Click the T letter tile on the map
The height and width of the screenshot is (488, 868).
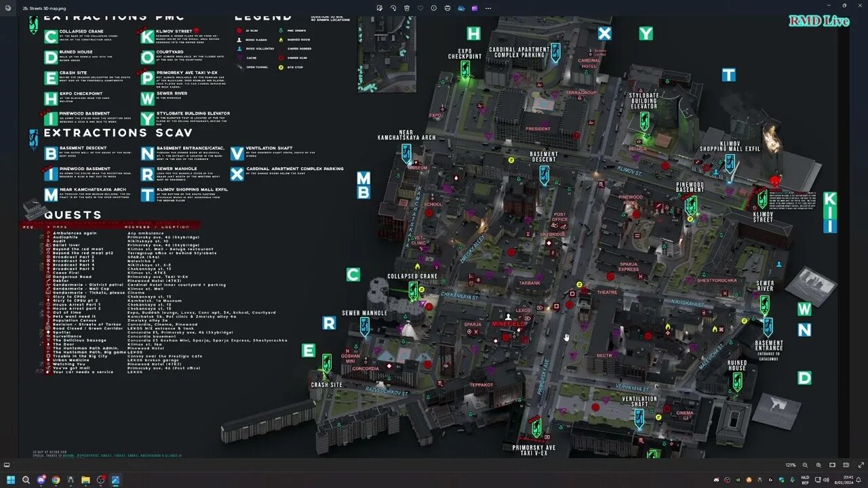point(728,75)
